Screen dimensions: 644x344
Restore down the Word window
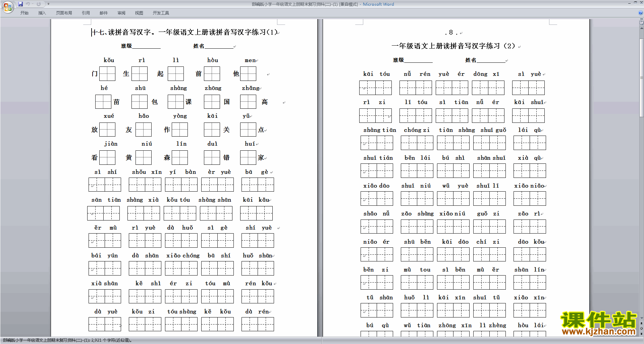635,3
